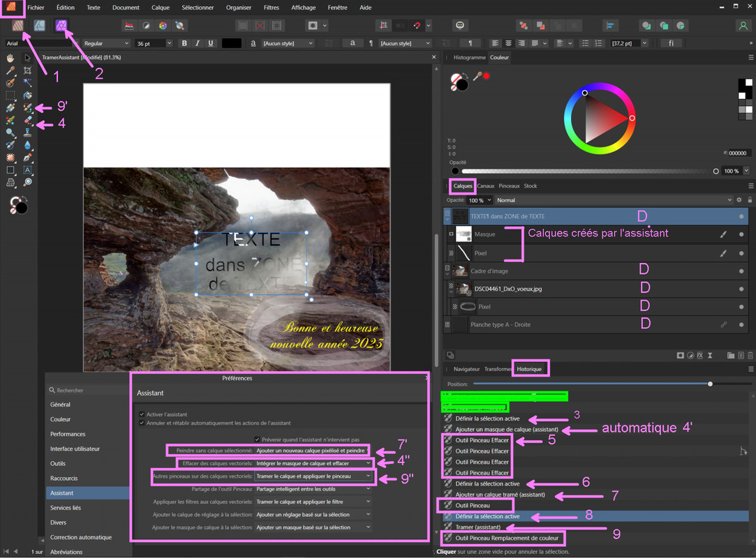Click the black text colour swatch
This screenshot has height=558, width=756.
click(x=232, y=43)
